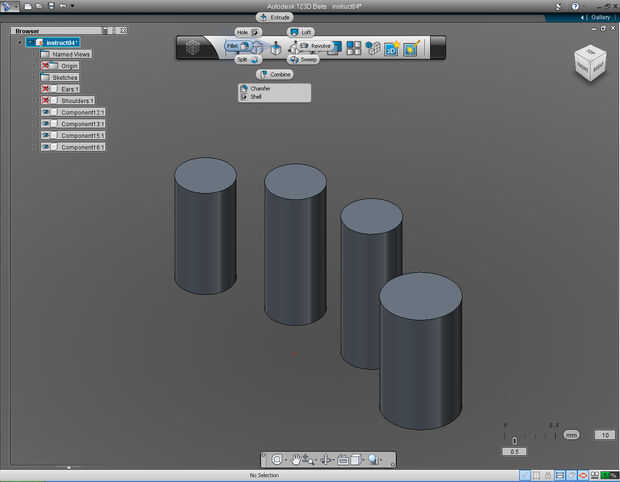
Task: Activate the Fillet tool
Action: [238, 46]
